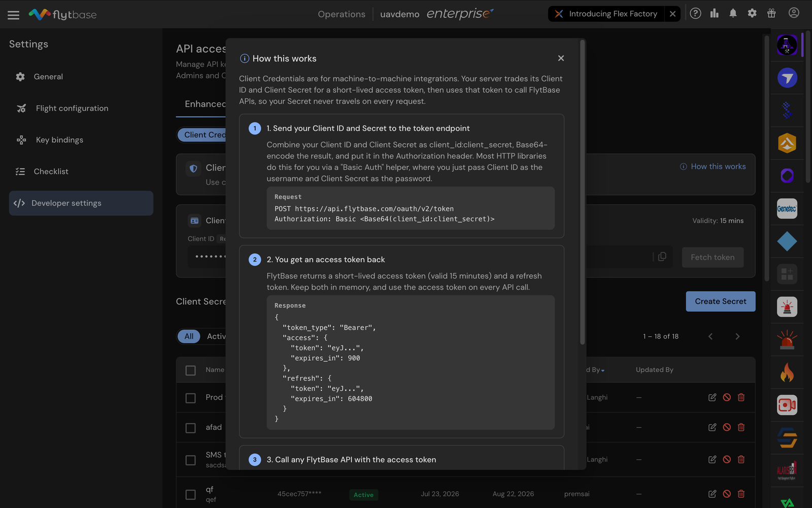Viewport: 812px width, 508px height.
Task: Check the Prod row checkbox
Action: pyautogui.click(x=191, y=398)
